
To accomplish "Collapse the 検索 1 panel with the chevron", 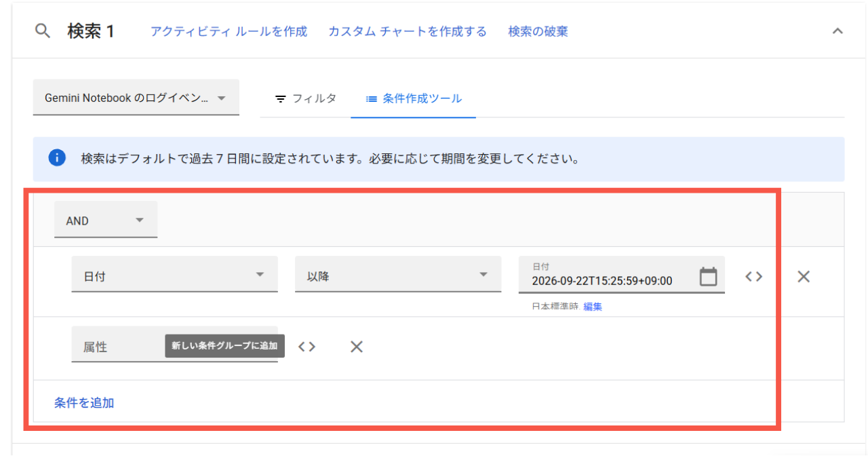I will [x=837, y=31].
